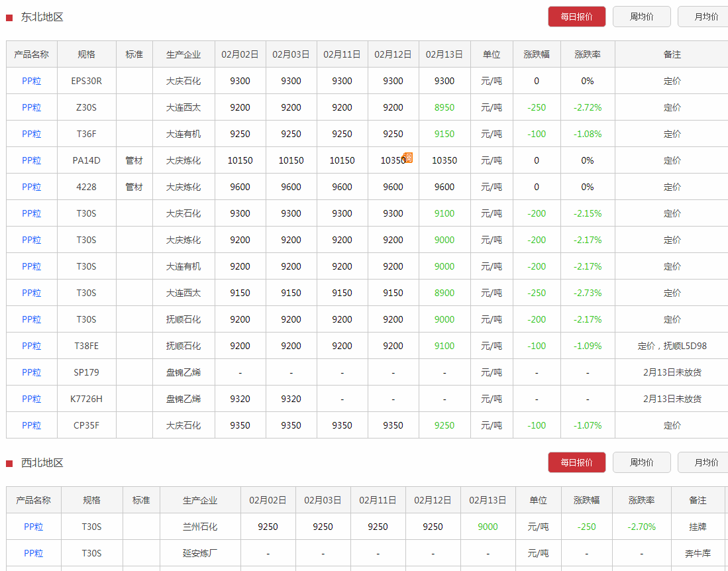Select 每日报价 tab in 东北地区 section
Viewport: 728px width, 571px height.
click(x=577, y=17)
